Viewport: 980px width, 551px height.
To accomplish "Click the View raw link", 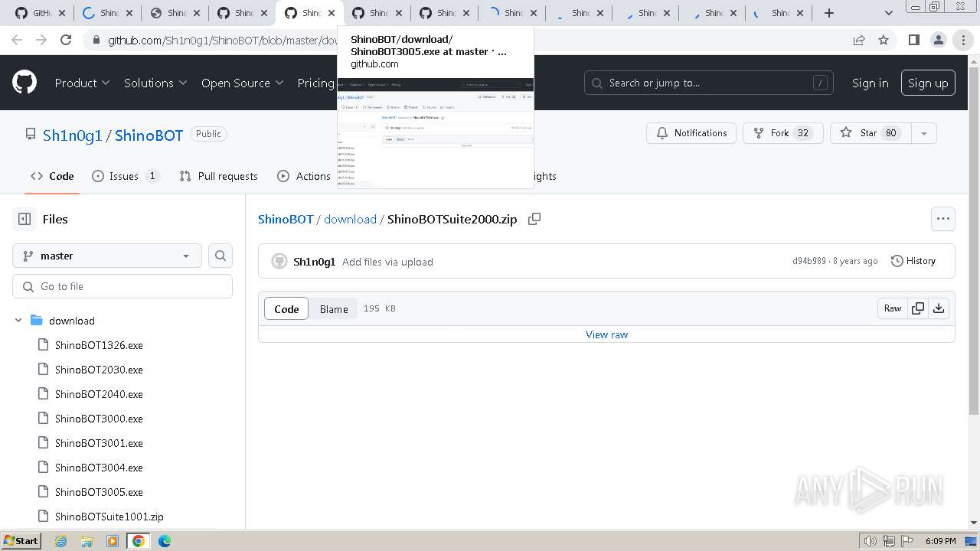I will click(x=606, y=334).
